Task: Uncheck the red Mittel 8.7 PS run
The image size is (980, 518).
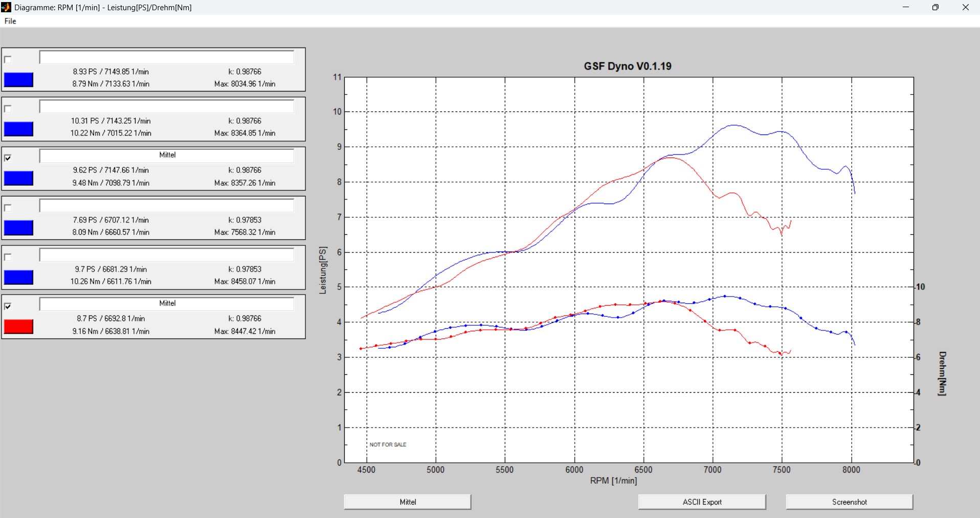Action: pyautogui.click(x=8, y=306)
